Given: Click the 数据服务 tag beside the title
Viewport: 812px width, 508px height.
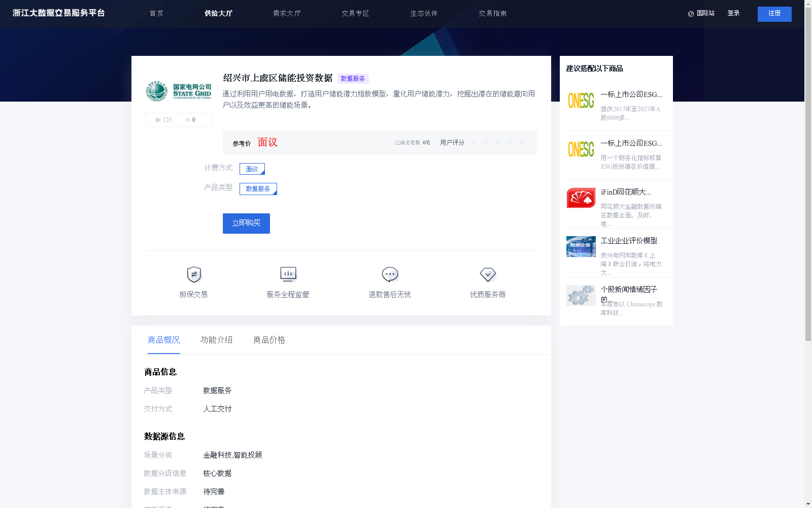Looking at the screenshot, I should coord(353,79).
